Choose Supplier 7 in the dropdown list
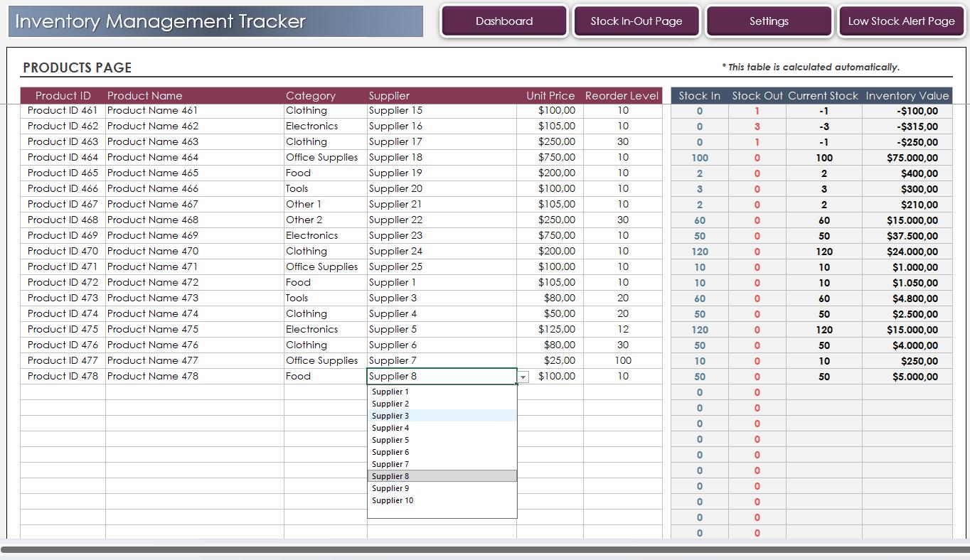This screenshot has width=970, height=560. coord(442,464)
